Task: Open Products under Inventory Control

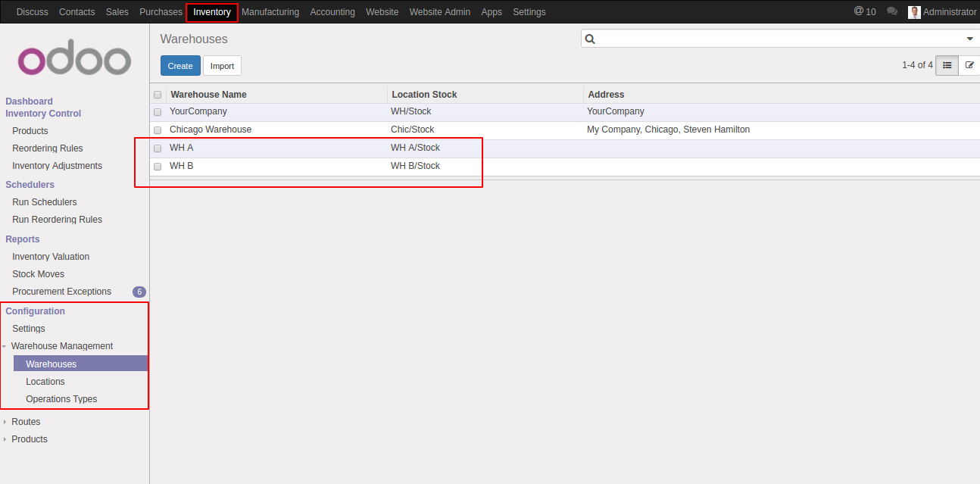Action: (x=30, y=131)
